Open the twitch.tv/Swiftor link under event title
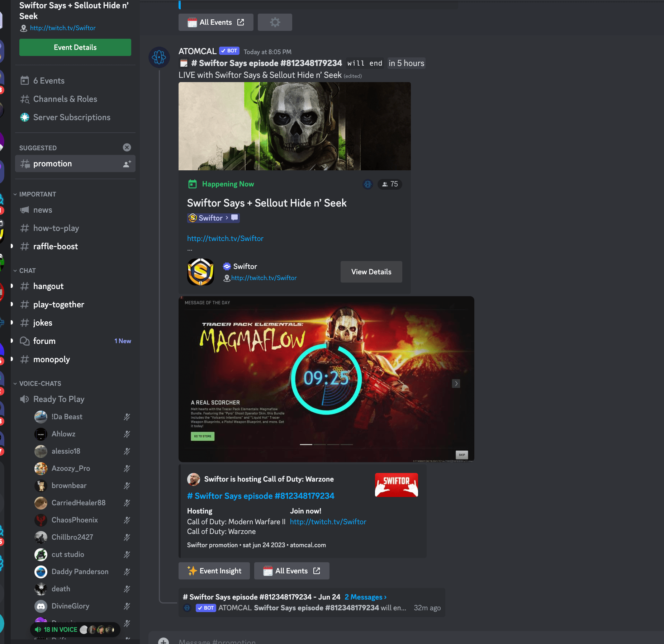The image size is (664, 644). click(x=225, y=238)
